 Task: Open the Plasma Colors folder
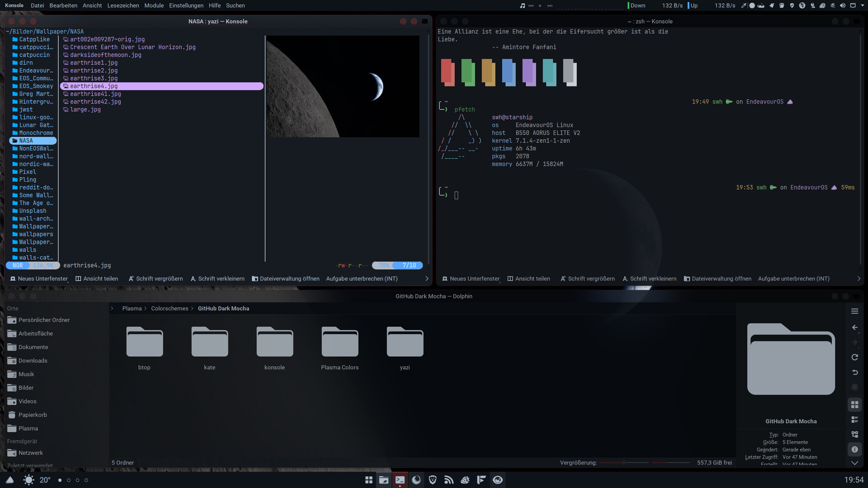pyautogui.click(x=340, y=348)
